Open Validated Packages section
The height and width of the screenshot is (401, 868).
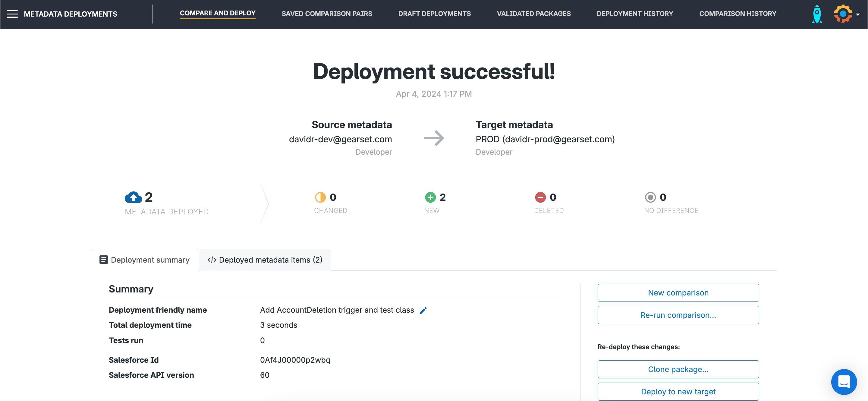[x=533, y=14]
